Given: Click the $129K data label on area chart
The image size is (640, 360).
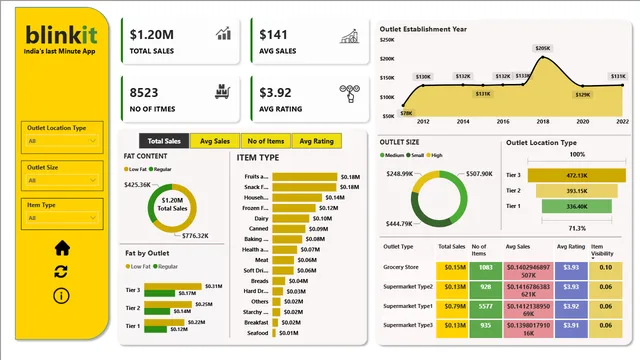Looking at the screenshot, I should point(582,95).
